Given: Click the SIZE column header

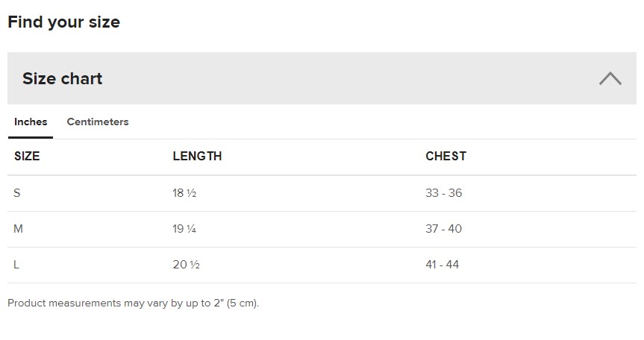Looking at the screenshot, I should (27, 156).
